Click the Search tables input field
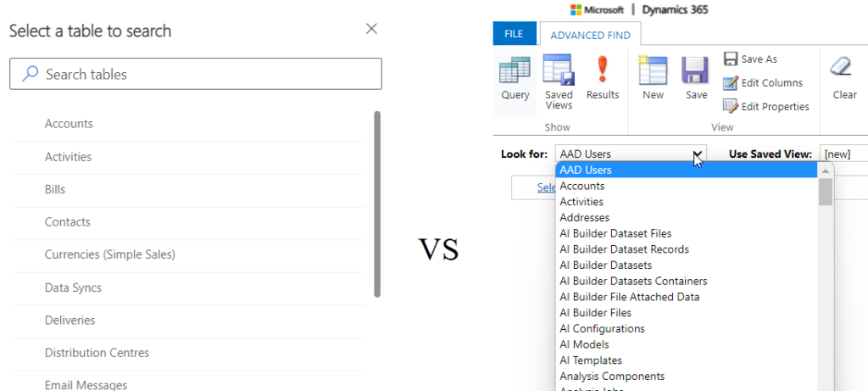868x391 pixels. point(196,74)
